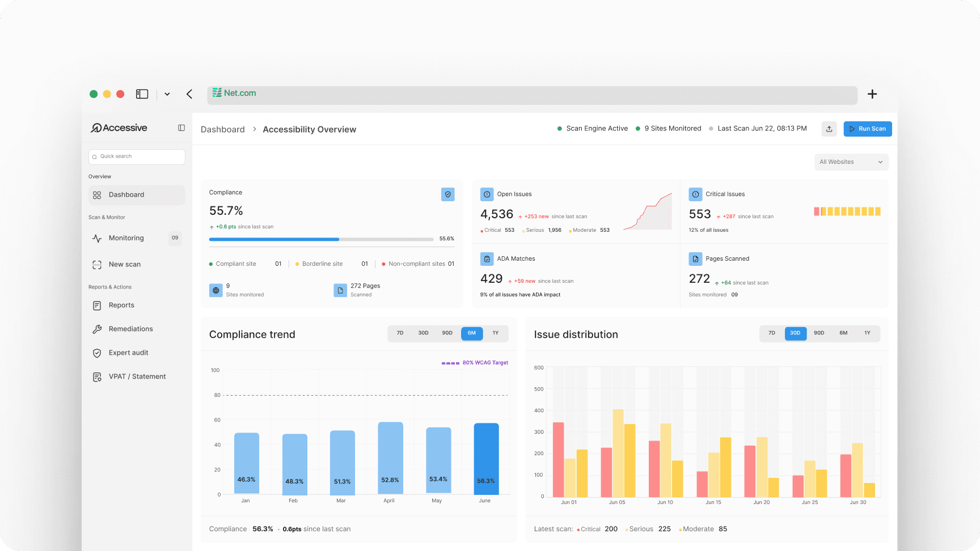
Task: Open the browser sidebar dropdown chevron
Action: pos(167,94)
